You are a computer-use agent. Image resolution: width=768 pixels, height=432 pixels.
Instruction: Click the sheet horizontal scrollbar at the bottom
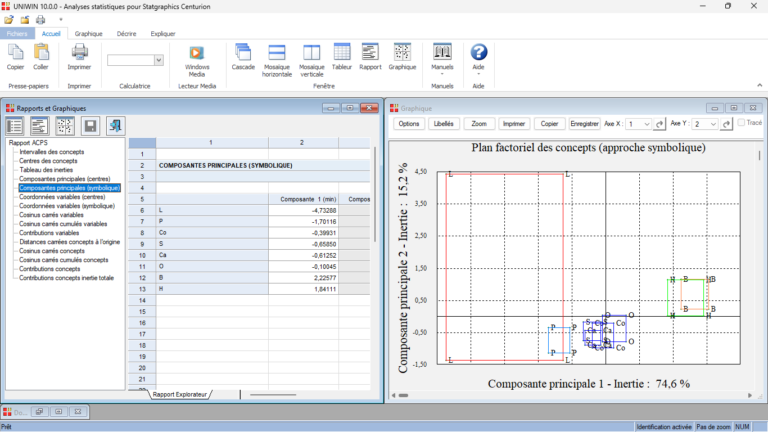273,395
